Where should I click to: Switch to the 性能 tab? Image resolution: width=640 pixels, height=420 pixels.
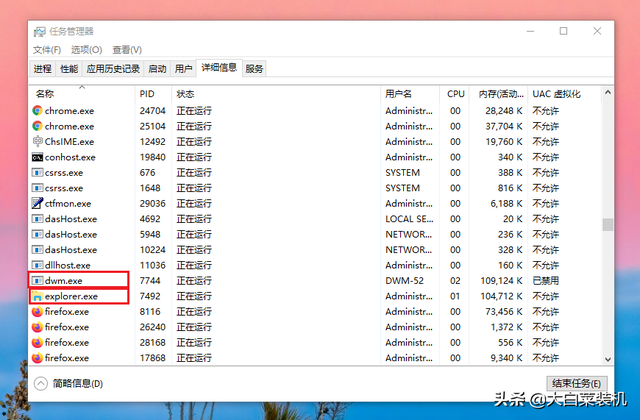pyautogui.click(x=69, y=69)
